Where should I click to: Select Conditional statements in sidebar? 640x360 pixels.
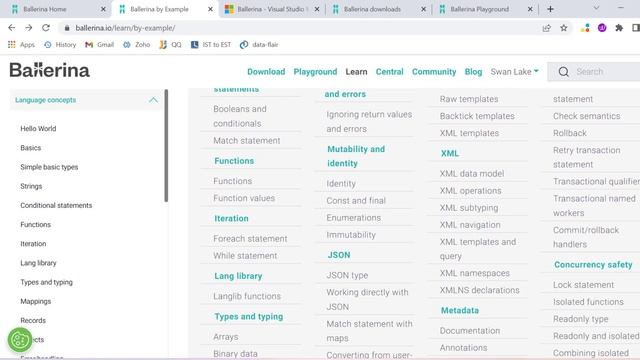pyautogui.click(x=56, y=205)
